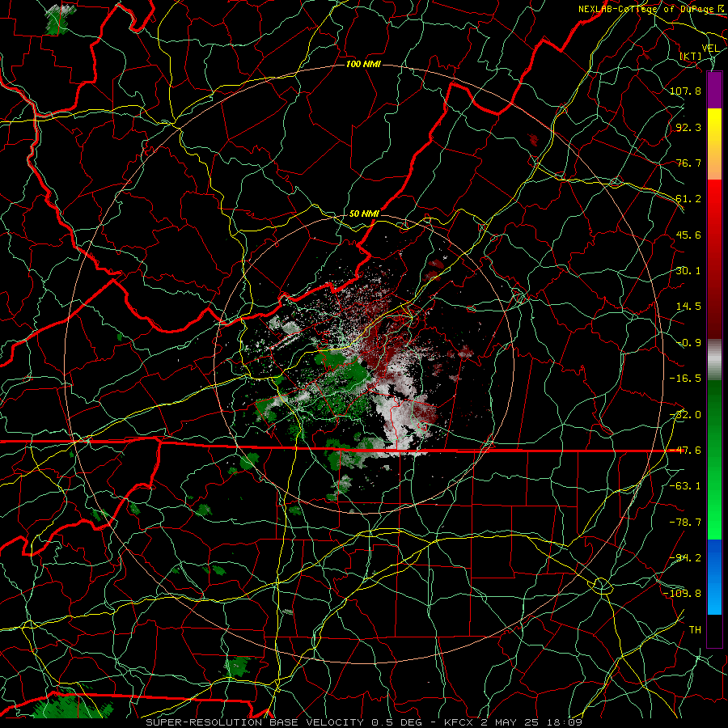Screen dimensions: 728x728
Task: Click the -16.5 velocity scale value
Action: click(685, 379)
